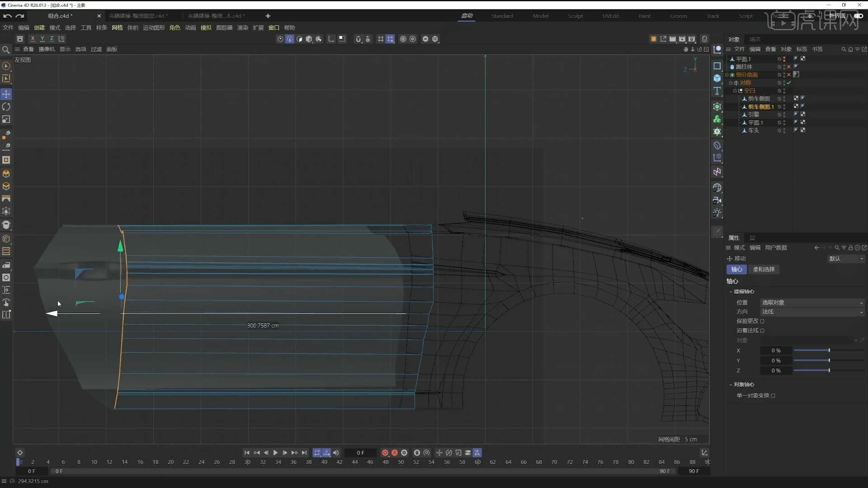Collapse the 细分曲面 tree node

pos(727,75)
